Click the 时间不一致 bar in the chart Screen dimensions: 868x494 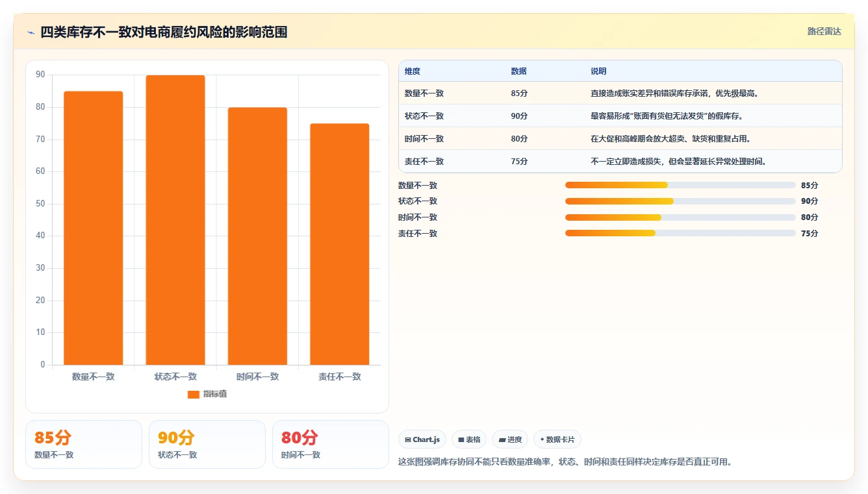pos(257,236)
